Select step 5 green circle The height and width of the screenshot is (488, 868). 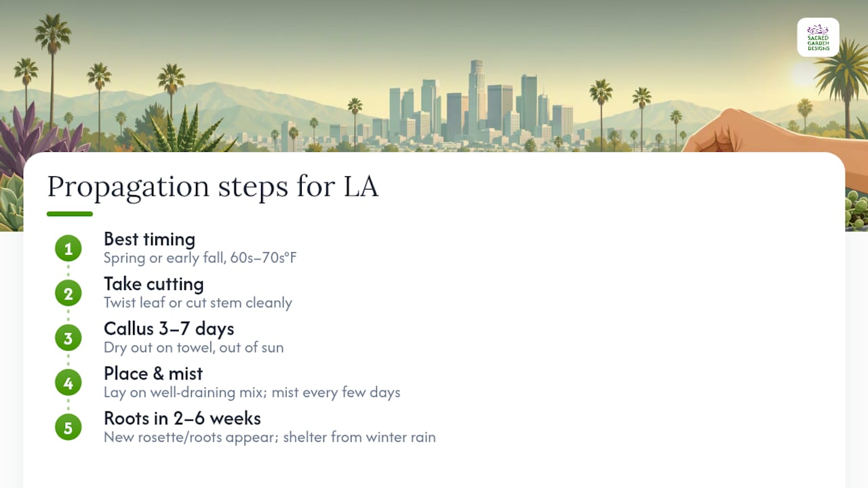pyautogui.click(x=68, y=428)
